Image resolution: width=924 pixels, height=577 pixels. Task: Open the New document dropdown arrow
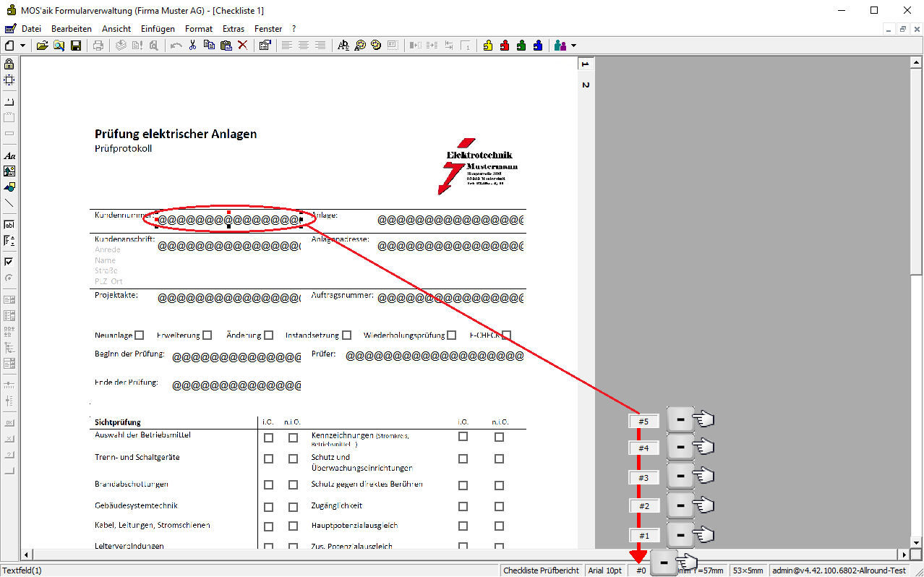point(23,46)
